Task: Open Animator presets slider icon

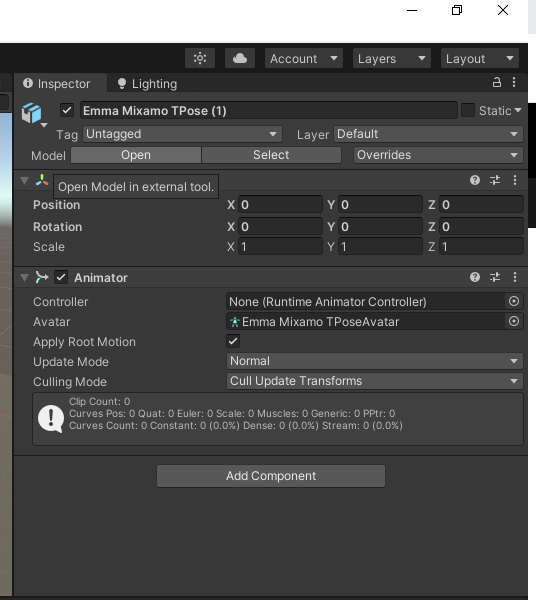Action: pyautogui.click(x=495, y=277)
